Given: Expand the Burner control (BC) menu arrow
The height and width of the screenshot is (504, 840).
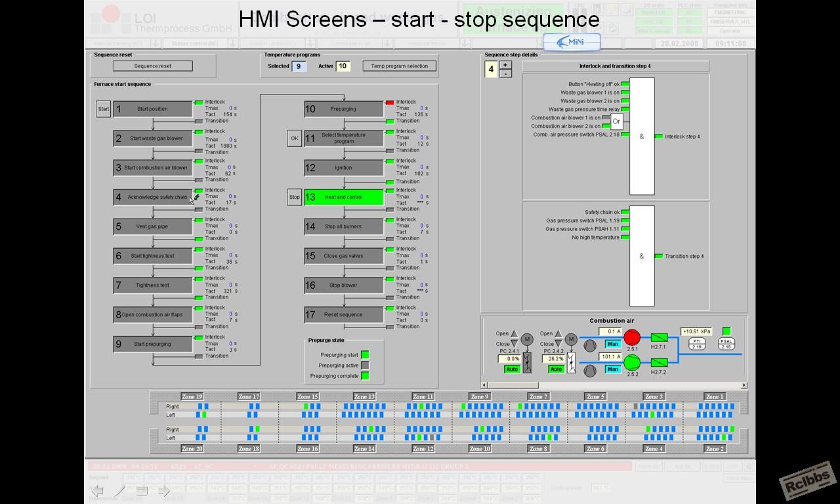Looking at the screenshot, I should (232, 43).
